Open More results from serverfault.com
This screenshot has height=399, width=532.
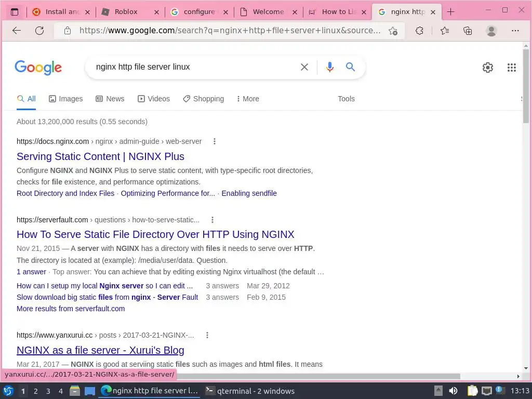pos(71,309)
